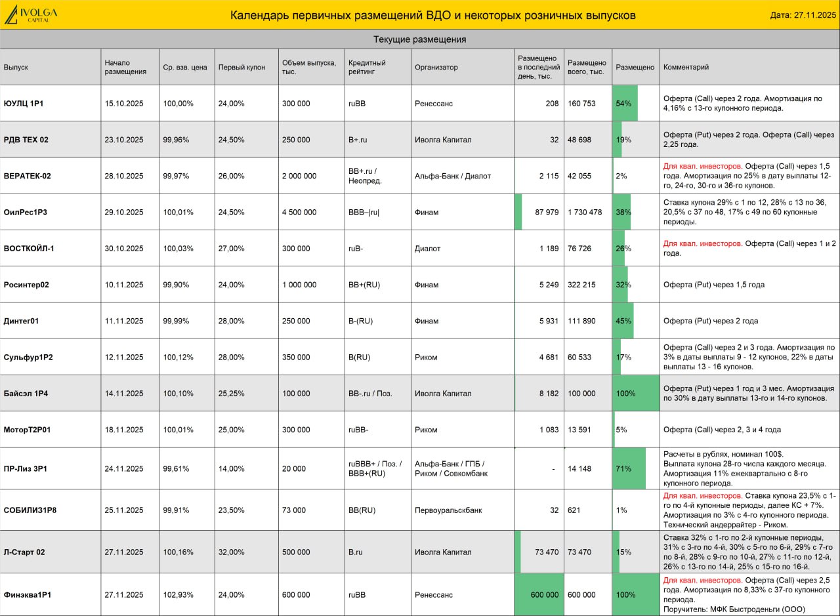Click rating 'B-(RU)' for Динтег01
Screen dimensions: 840x616
pos(361,321)
